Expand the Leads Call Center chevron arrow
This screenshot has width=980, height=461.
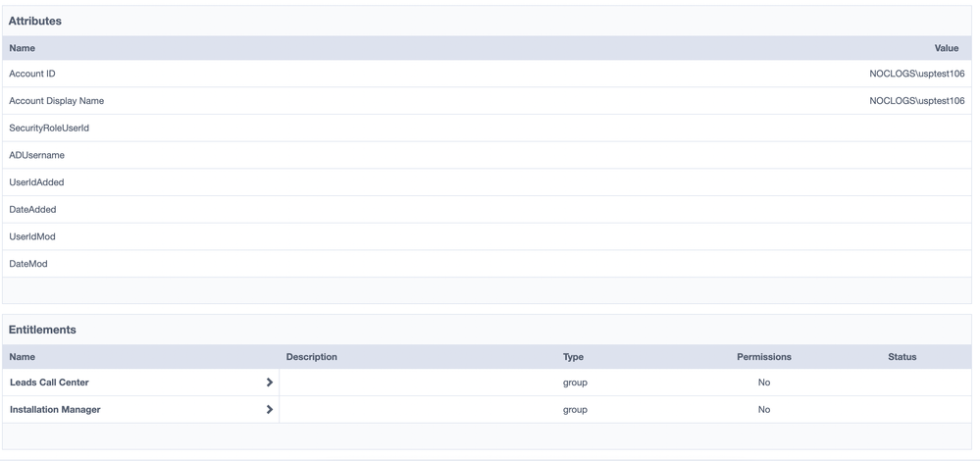coord(270,383)
